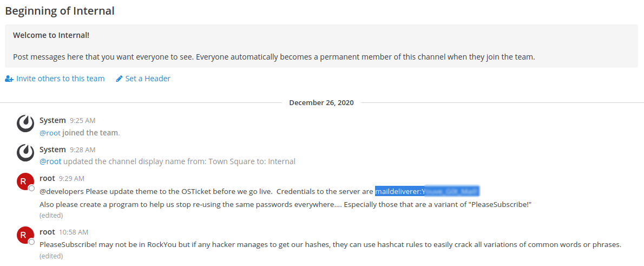
Task: Click the System avatar on the joined-team message
Action: point(25,124)
